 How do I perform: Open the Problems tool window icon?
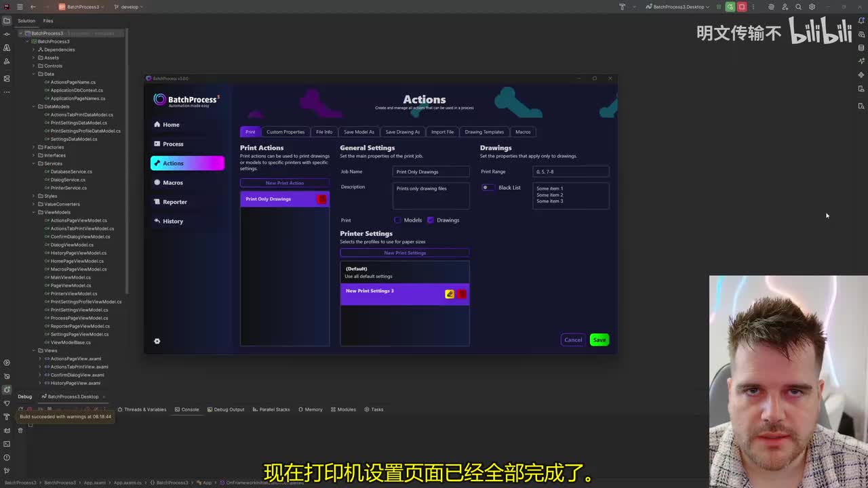coord(7,457)
